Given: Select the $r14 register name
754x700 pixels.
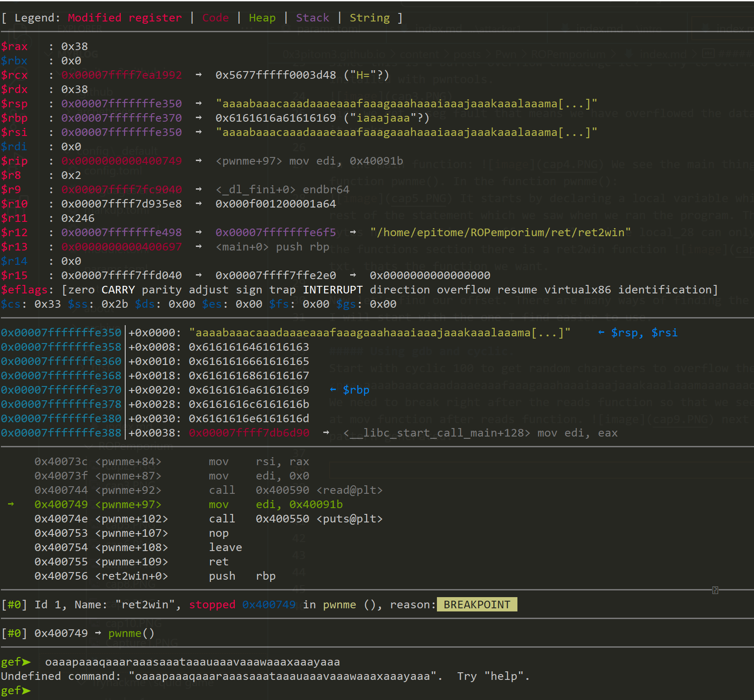Looking at the screenshot, I should coord(14,261).
